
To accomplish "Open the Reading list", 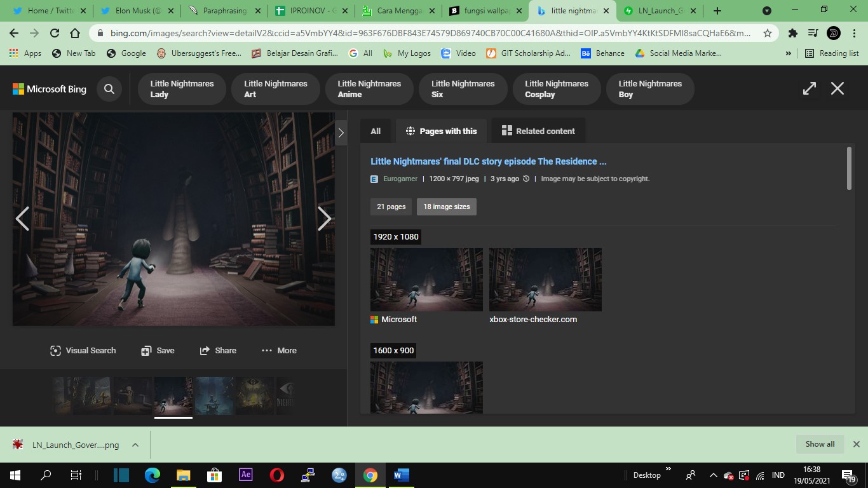I will [x=832, y=53].
